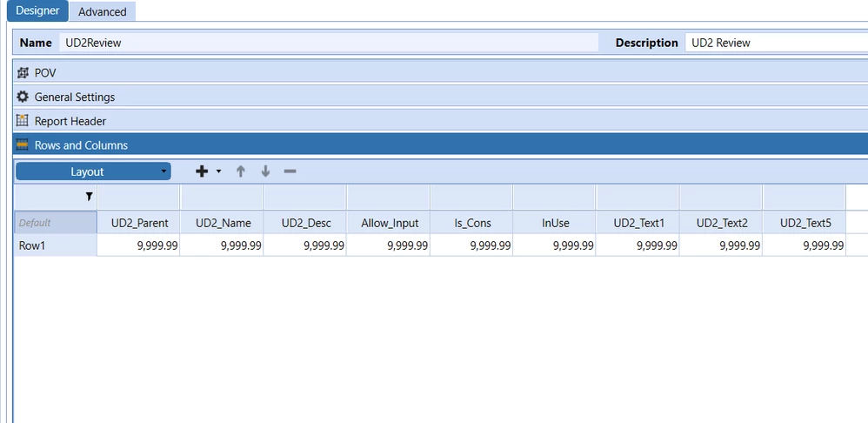
Task: Expand the General Settings section
Action: 440,97
